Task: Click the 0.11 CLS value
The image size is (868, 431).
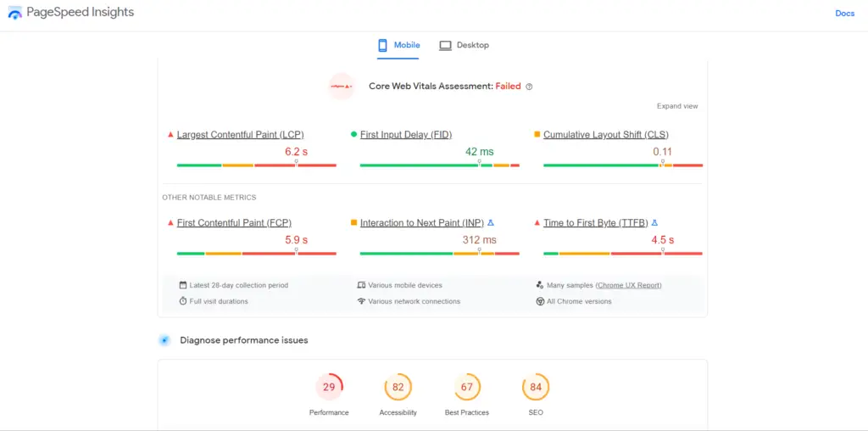Action: [662, 152]
